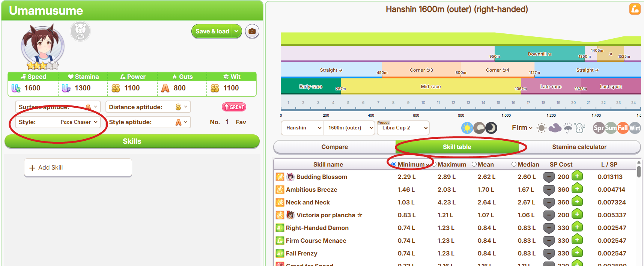Add Neck and Neck with plus icon

[577, 201]
